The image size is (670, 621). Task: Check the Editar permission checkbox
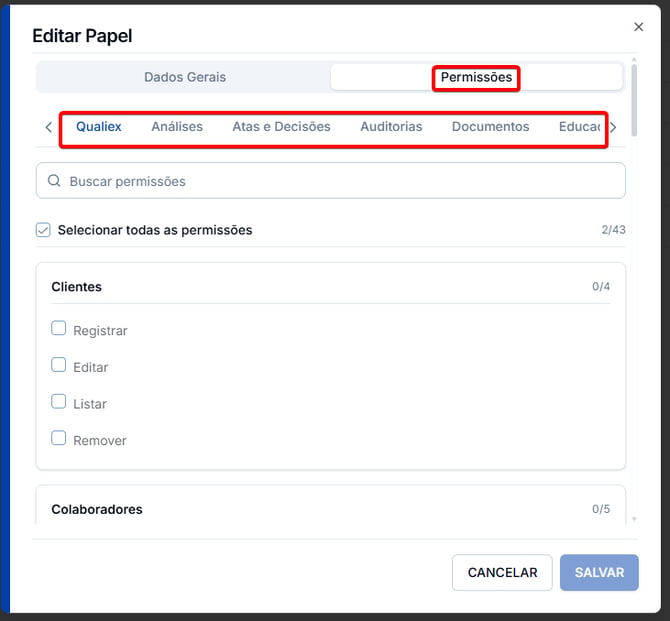pos(59,365)
